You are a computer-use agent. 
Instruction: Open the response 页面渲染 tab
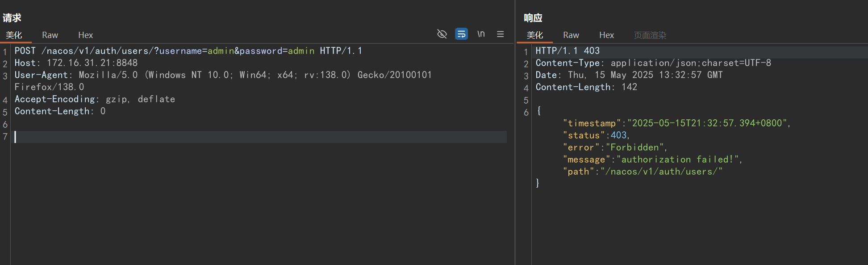(650, 35)
